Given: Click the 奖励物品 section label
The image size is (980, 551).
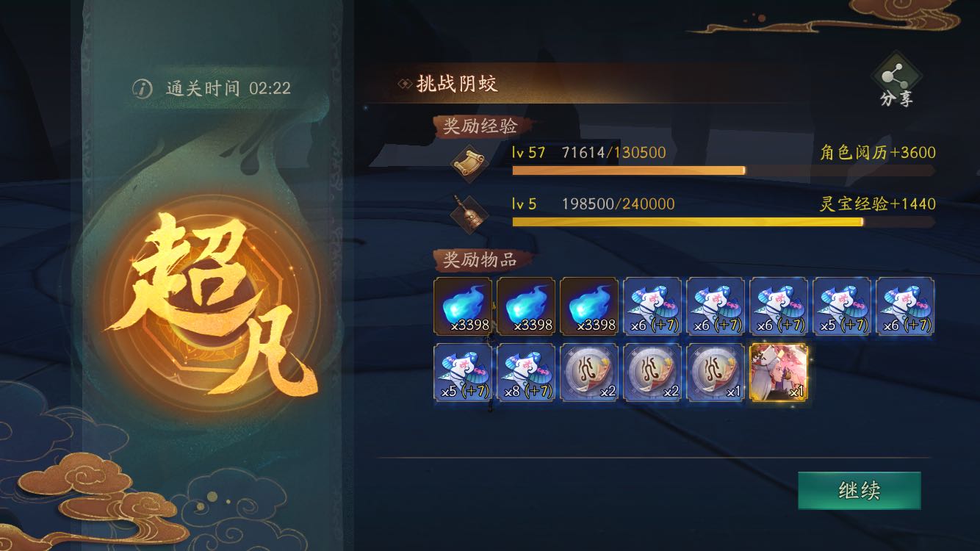Looking at the screenshot, I should [x=480, y=259].
